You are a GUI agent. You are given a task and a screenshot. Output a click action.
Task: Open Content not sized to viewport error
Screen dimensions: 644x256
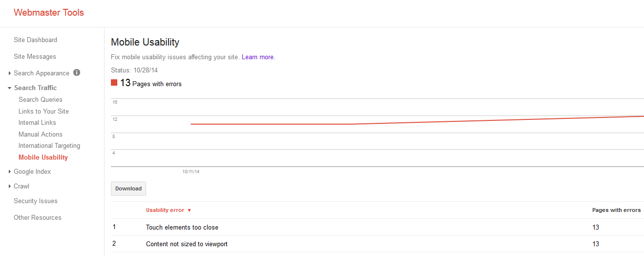point(187,244)
